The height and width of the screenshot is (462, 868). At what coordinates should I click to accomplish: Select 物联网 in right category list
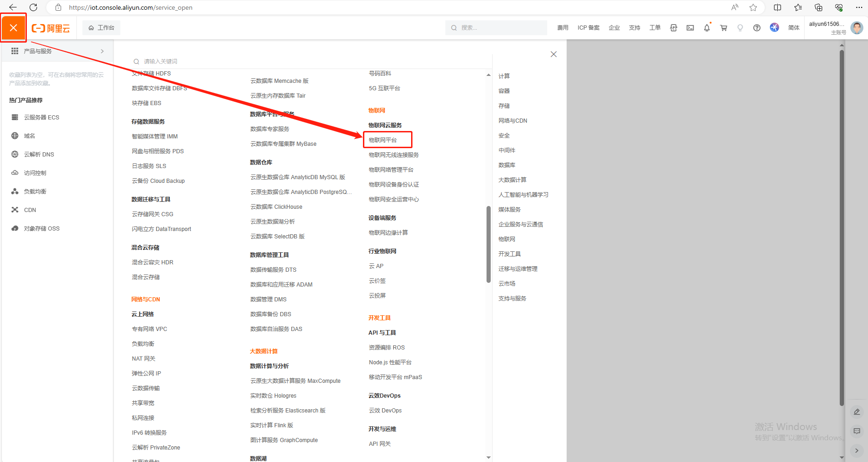pos(506,239)
